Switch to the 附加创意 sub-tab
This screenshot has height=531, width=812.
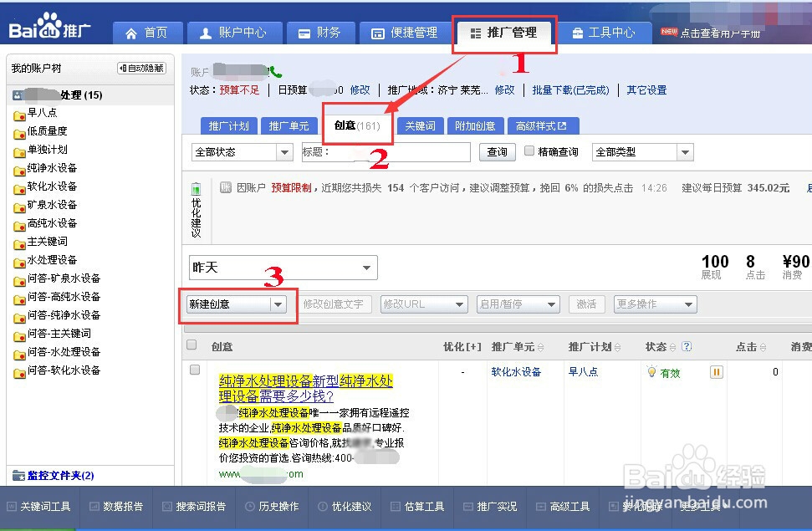(475, 126)
